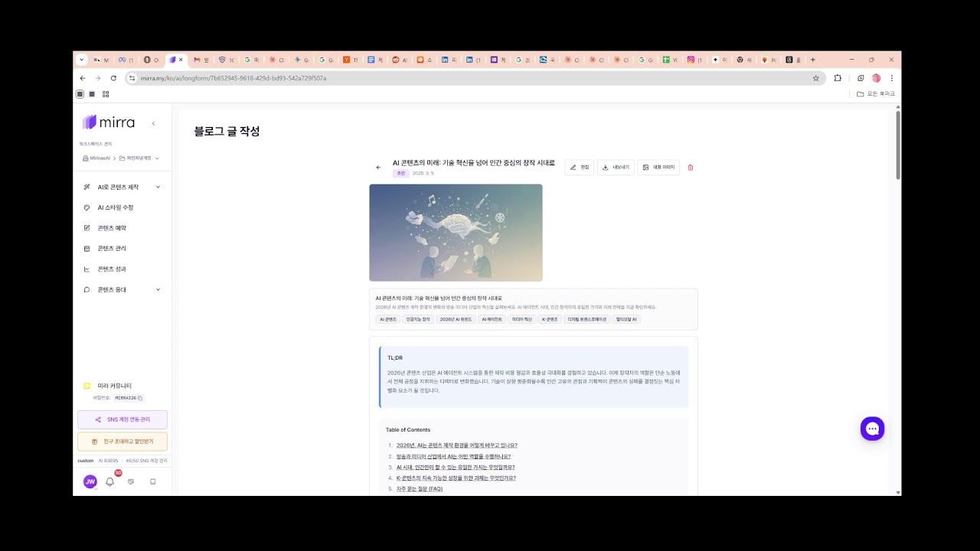Click the page vertical scrollbar

pos(897,145)
